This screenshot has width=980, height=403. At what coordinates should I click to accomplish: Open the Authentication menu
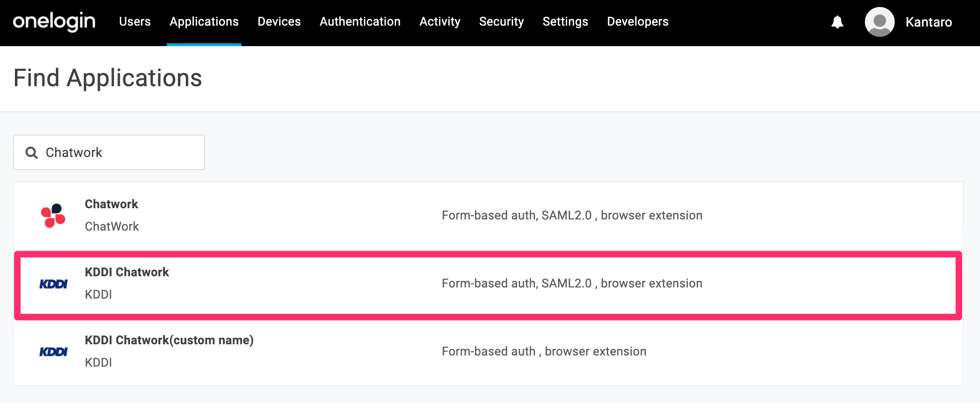click(x=360, y=22)
